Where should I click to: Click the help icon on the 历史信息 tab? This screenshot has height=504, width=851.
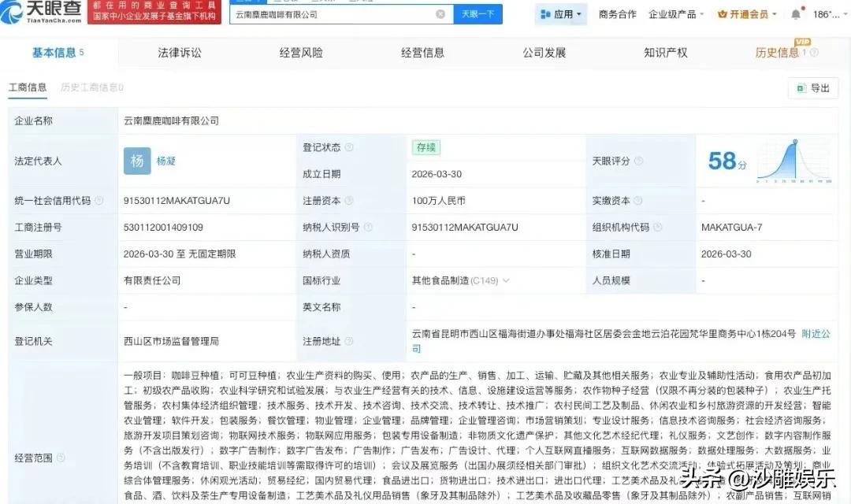click(x=814, y=53)
